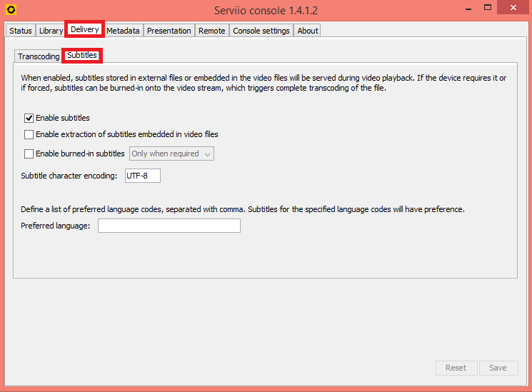Switch to the Transcoding sub-tab
The image size is (532, 392).
[x=39, y=56]
